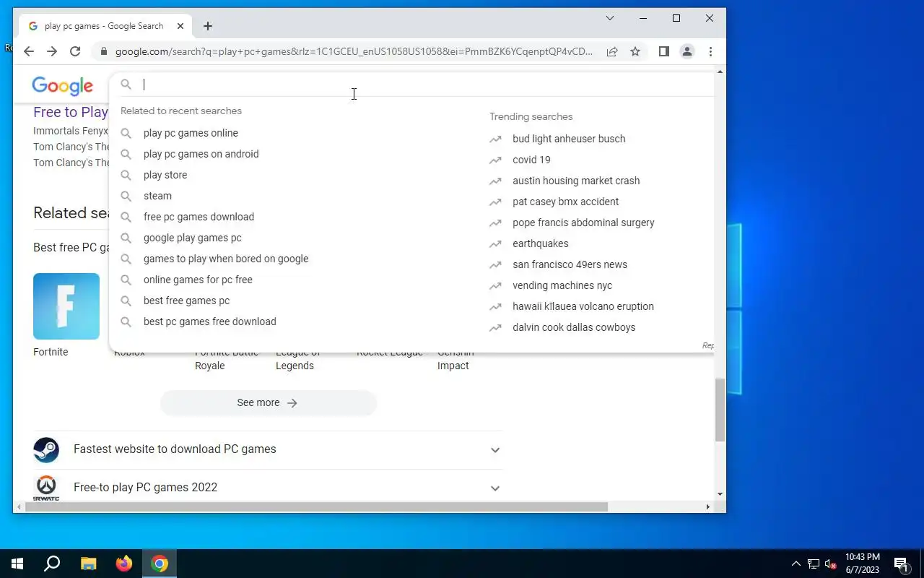Open a new Chrome tab
This screenshot has width=924, height=578.
tap(208, 26)
